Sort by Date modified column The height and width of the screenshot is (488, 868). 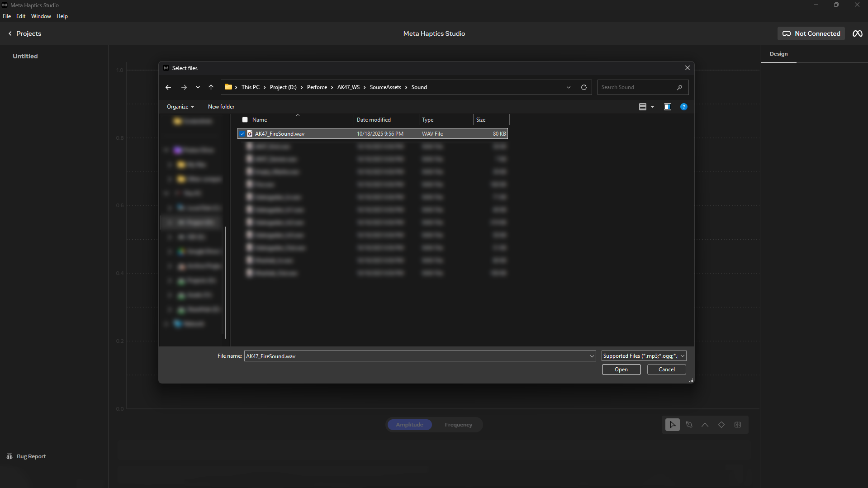(386, 120)
